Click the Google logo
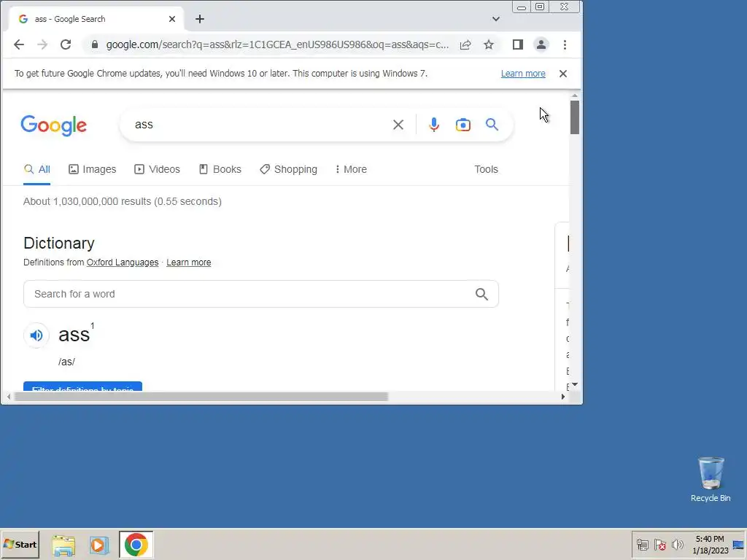Screen dimensions: 747x560 coord(54,125)
